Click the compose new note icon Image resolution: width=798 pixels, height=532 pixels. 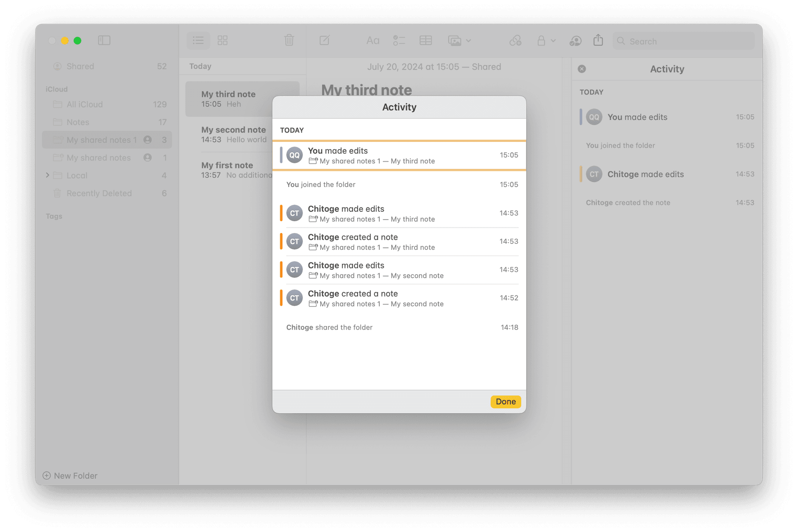tap(325, 40)
